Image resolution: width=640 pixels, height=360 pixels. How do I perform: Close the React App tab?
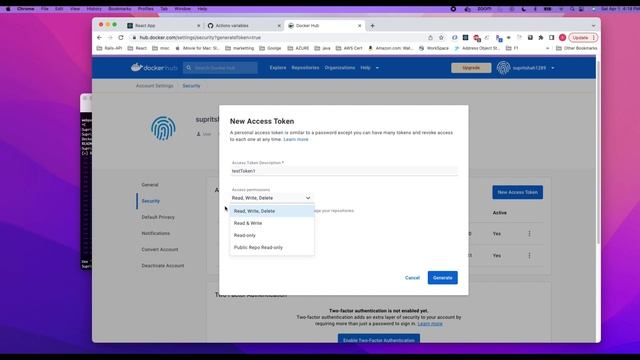(199, 26)
